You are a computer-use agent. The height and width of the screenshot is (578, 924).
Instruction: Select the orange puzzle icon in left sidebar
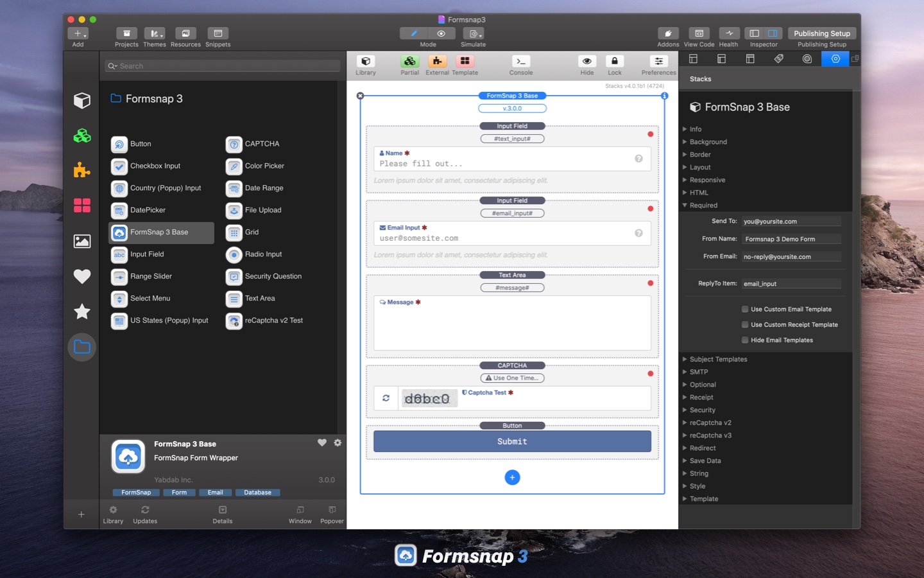click(82, 170)
